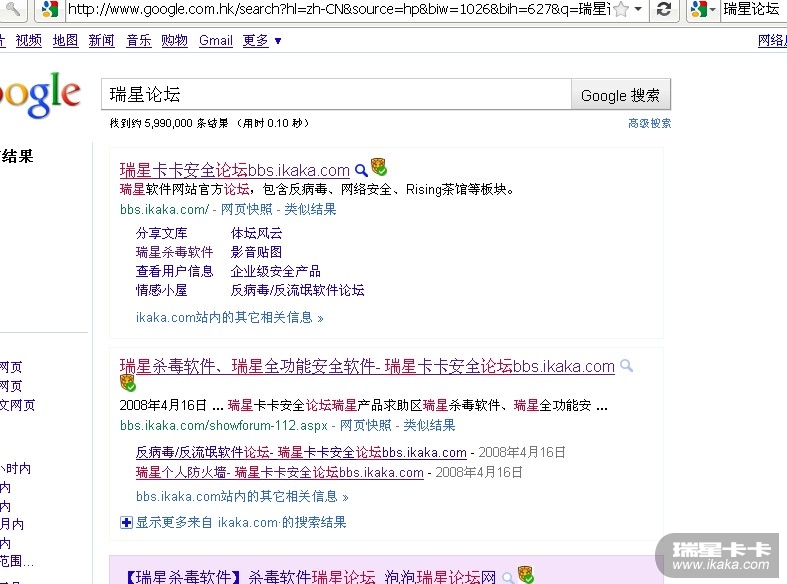The height and width of the screenshot is (584, 787).
Task: Open 网页快照 for the showforum-112.aspx result
Action: pos(365,425)
